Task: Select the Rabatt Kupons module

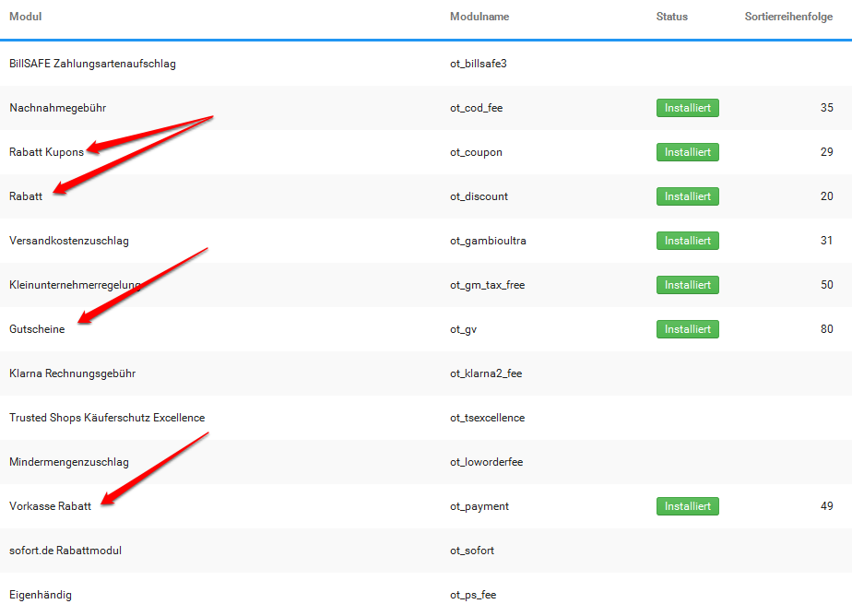Action: click(46, 152)
